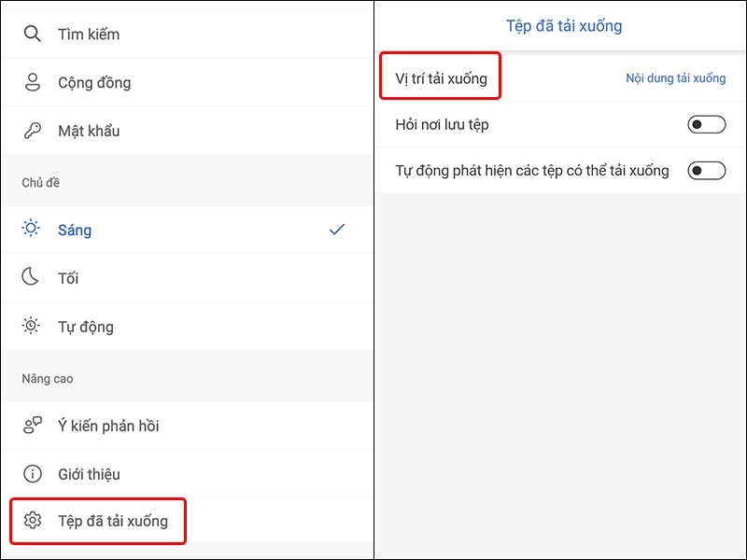
Task: Click the sun icon next to Sáng
Action: pyautogui.click(x=33, y=230)
